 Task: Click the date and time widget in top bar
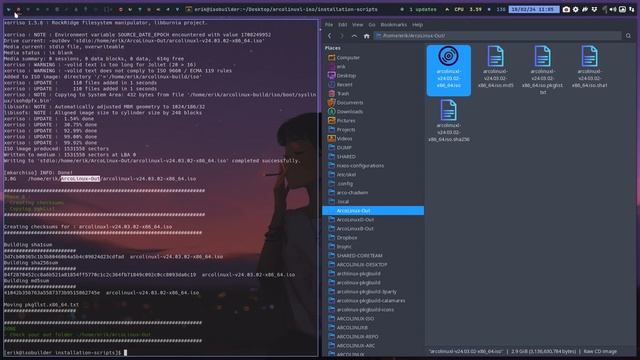point(534,9)
